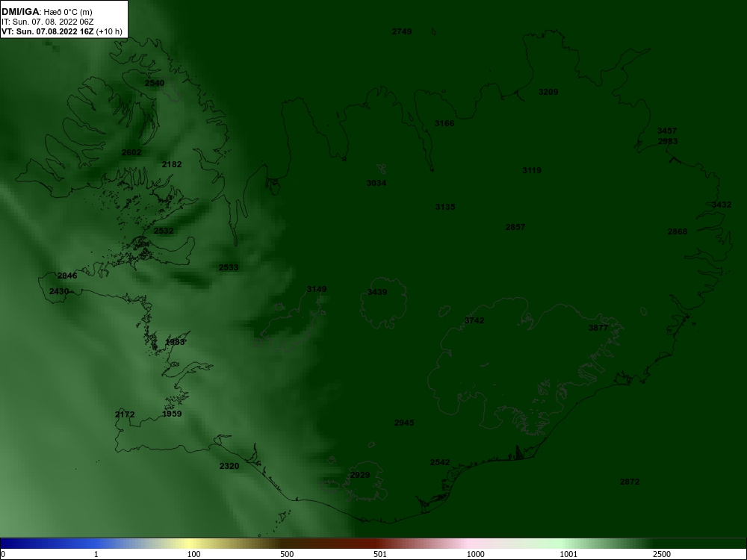747x560 pixels.
Task: Select the 2182 height label
Action: (172, 164)
